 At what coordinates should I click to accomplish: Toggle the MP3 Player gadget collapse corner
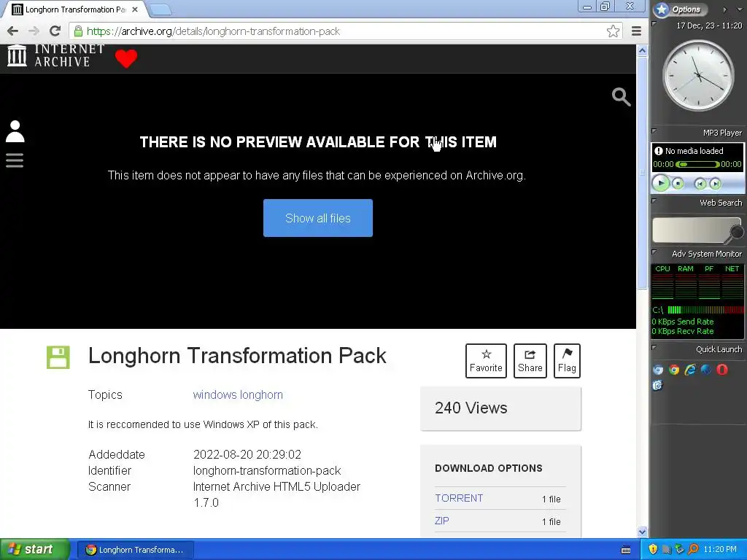(x=654, y=131)
